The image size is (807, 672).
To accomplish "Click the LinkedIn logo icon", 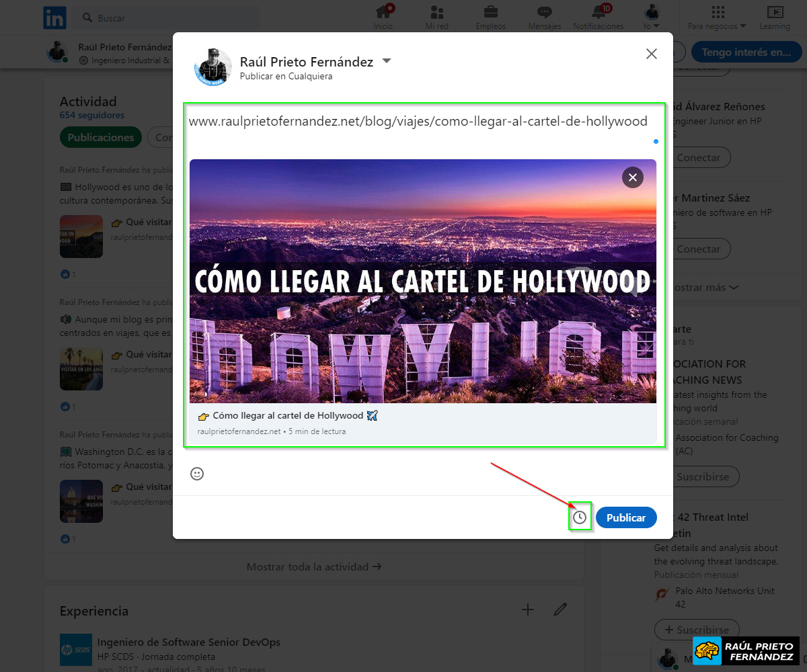I will coord(54,17).
